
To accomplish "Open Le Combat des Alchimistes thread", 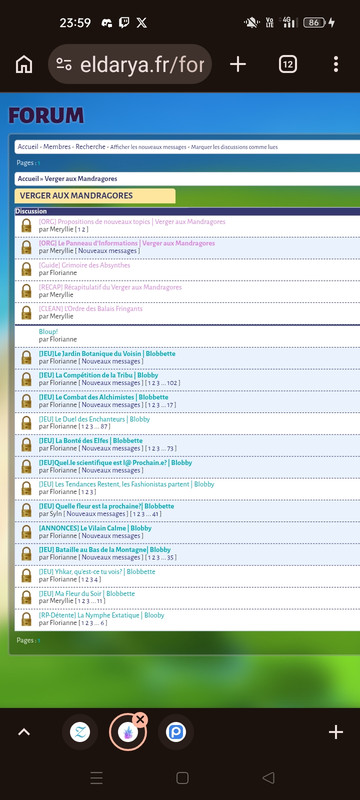I will [x=104, y=397].
